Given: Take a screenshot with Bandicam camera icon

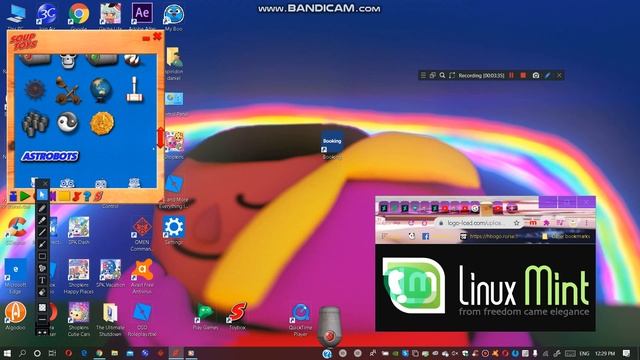Looking at the screenshot, I should coord(536,75).
